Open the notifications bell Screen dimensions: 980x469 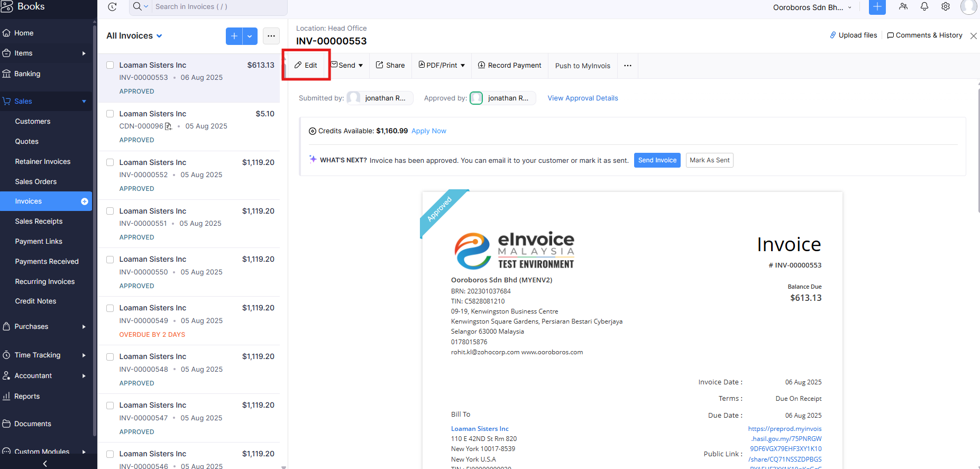tap(924, 6)
